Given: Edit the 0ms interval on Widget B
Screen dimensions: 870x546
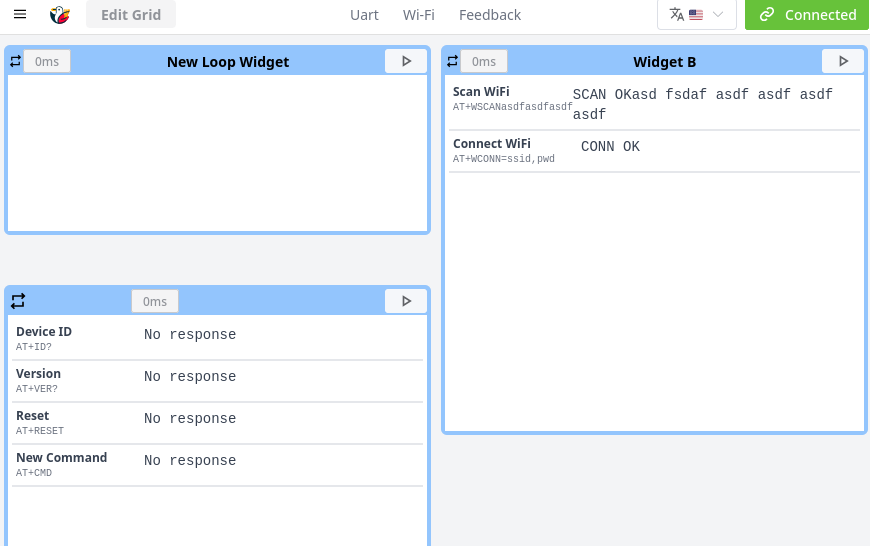Looking at the screenshot, I should (484, 61).
